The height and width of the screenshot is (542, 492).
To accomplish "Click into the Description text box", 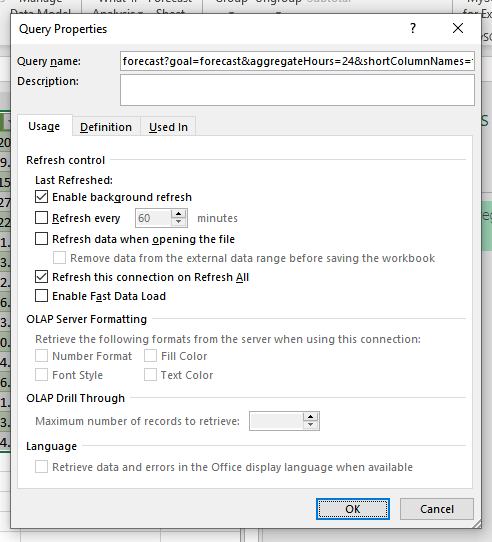I will pyautogui.click(x=297, y=90).
